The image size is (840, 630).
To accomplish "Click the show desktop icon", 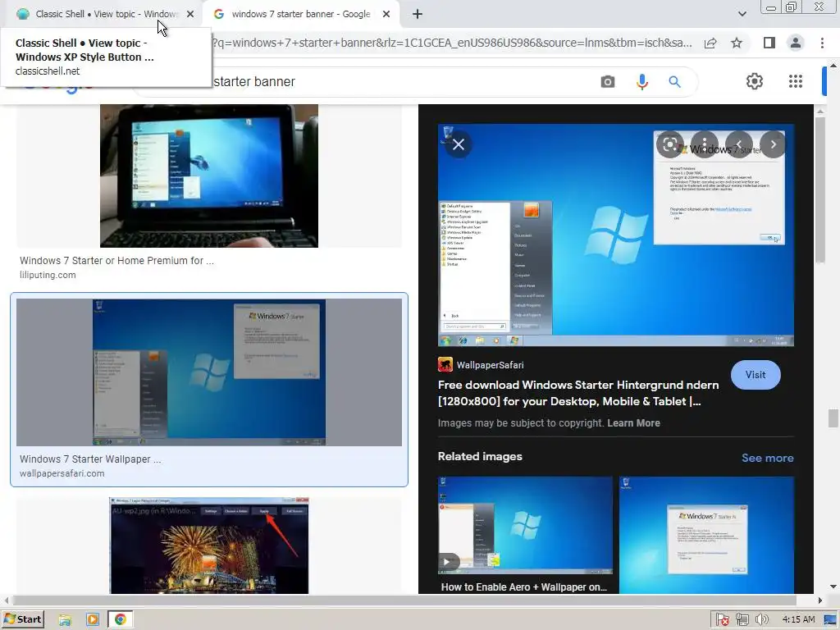I will 830,620.
